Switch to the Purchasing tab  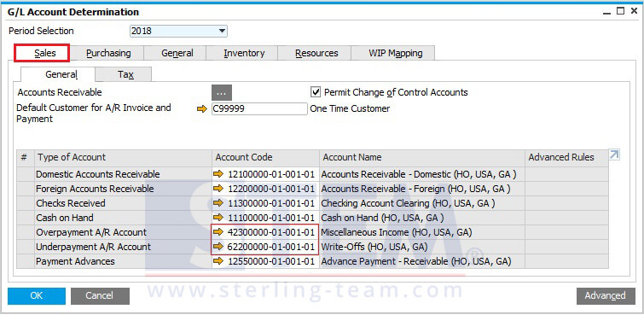[x=108, y=53]
